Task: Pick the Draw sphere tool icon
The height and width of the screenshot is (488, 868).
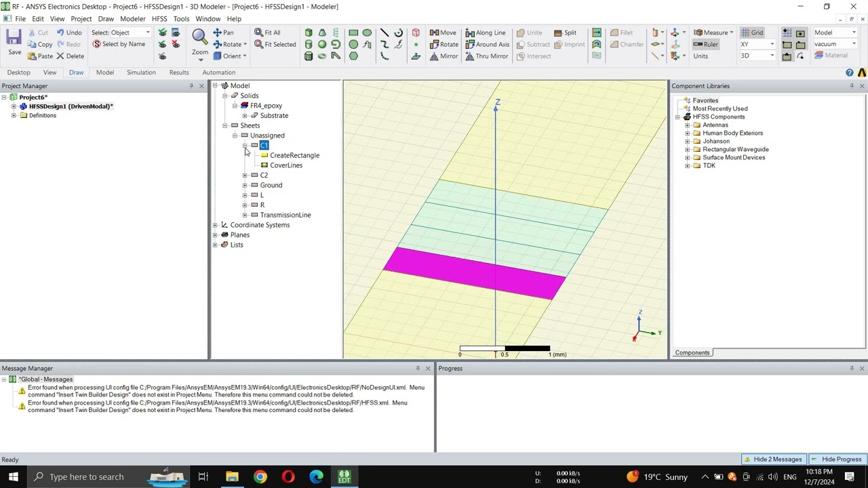Action: [x=322, y=45]
